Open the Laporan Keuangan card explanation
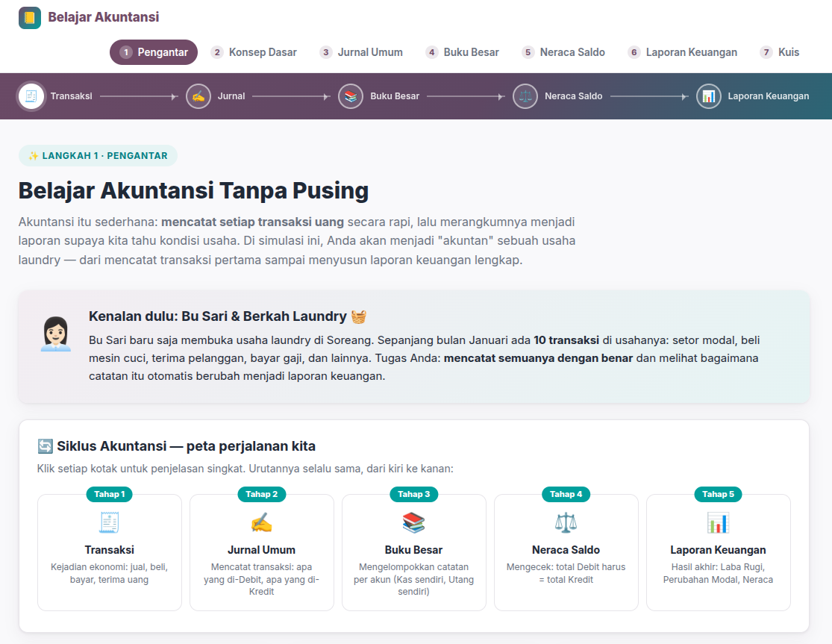Viewport: 832px width, 644px height. click(x=718, y=552)
